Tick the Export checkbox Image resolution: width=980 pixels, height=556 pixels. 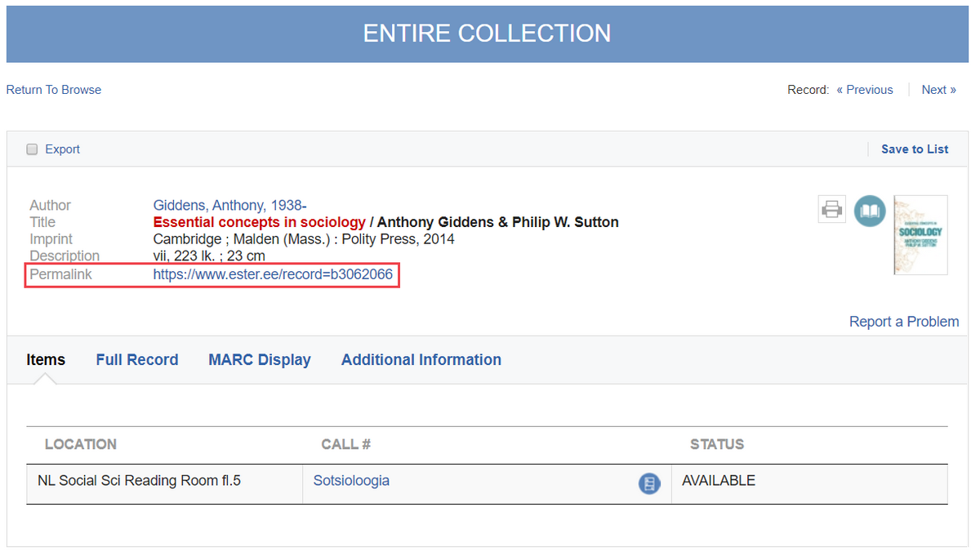[x=33, y=149]
